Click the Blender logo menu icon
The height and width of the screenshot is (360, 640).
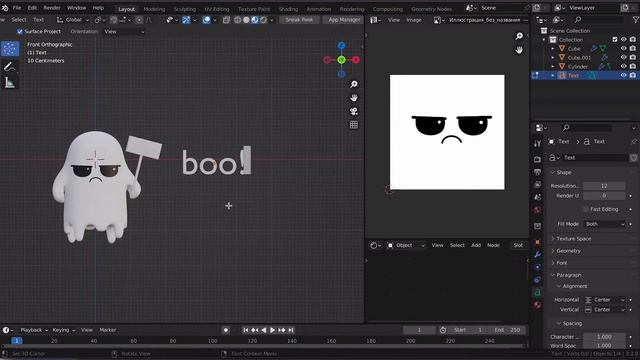(4, 8)
